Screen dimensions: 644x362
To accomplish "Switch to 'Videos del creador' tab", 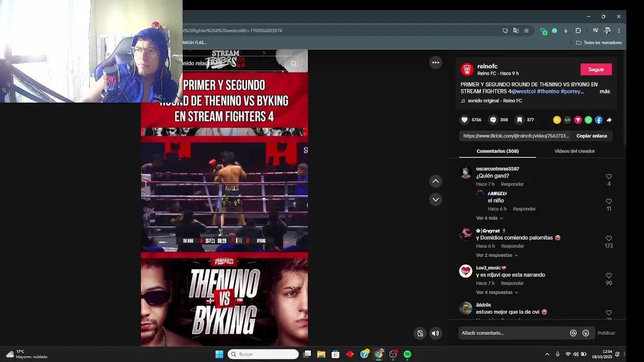I will click(575, 151).
